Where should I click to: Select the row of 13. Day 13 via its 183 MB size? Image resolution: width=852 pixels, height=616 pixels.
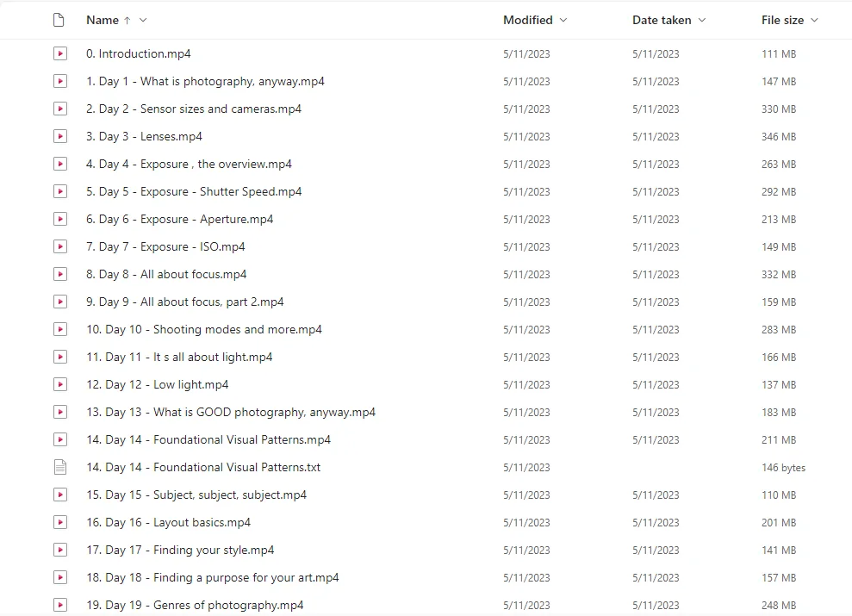pyautogui.click(x=778, y=412)
